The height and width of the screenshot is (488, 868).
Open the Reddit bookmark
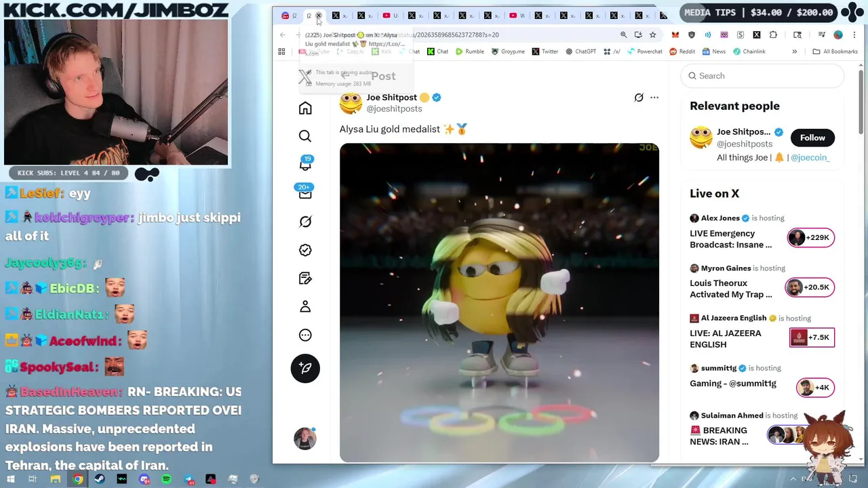(682, 52)
